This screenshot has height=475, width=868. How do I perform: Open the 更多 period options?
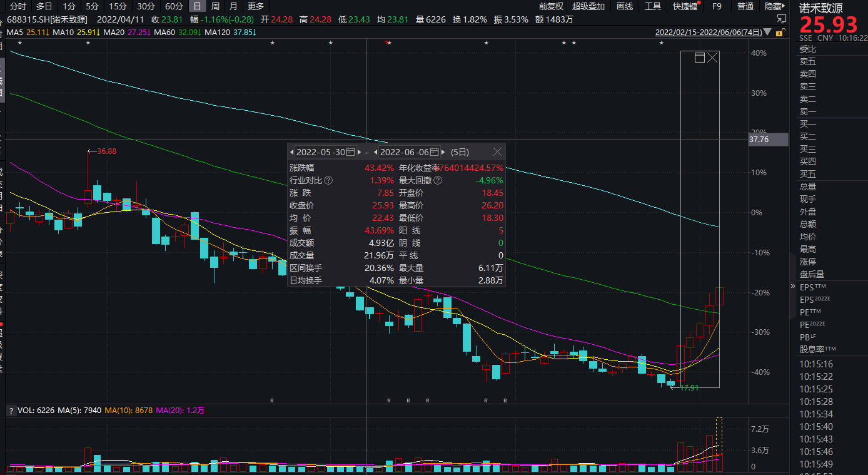256,6
